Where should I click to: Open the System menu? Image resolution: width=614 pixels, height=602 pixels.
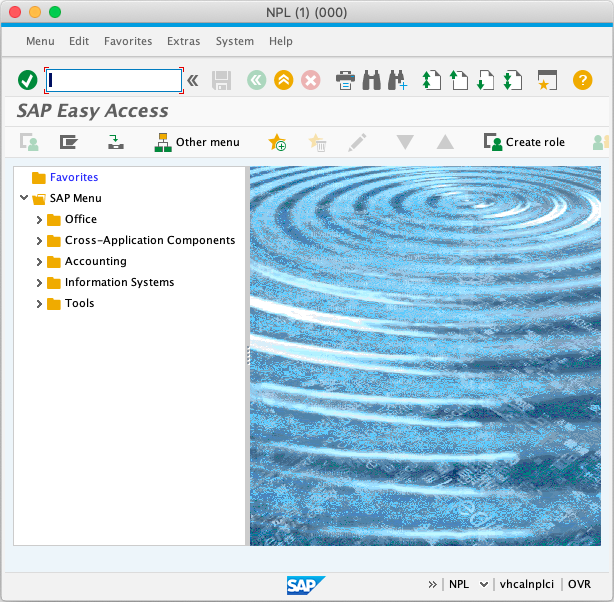click(235, 41)
